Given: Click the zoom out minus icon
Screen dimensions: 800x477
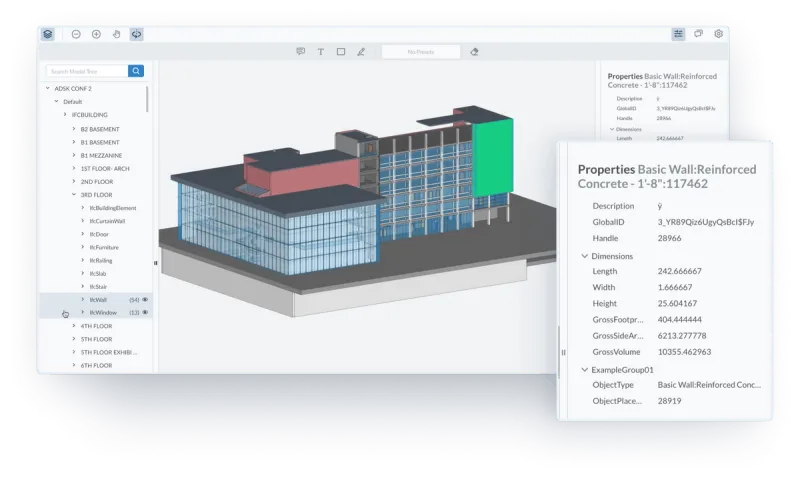Looking at the screenshot, I should [x=76, y=34].
